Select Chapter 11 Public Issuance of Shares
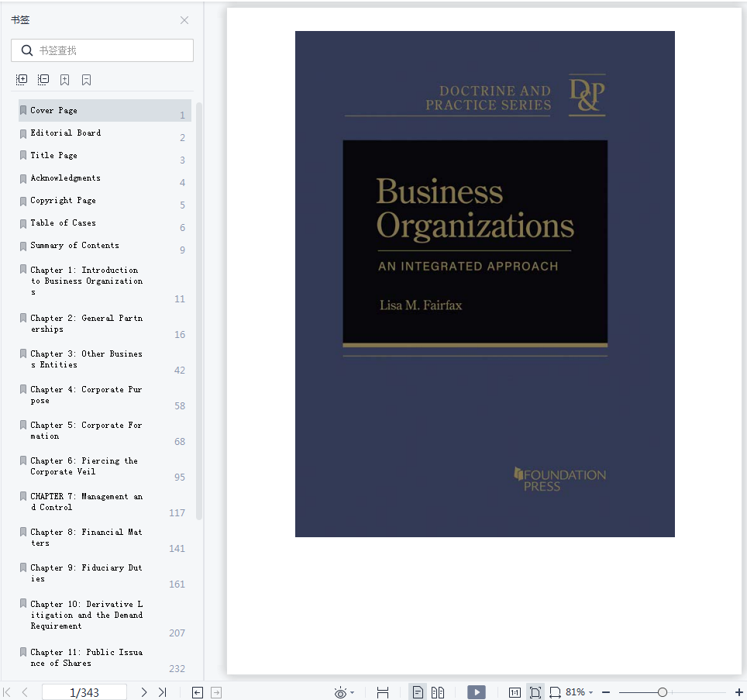This screenshot has width=747, height=700. point(105,658)
